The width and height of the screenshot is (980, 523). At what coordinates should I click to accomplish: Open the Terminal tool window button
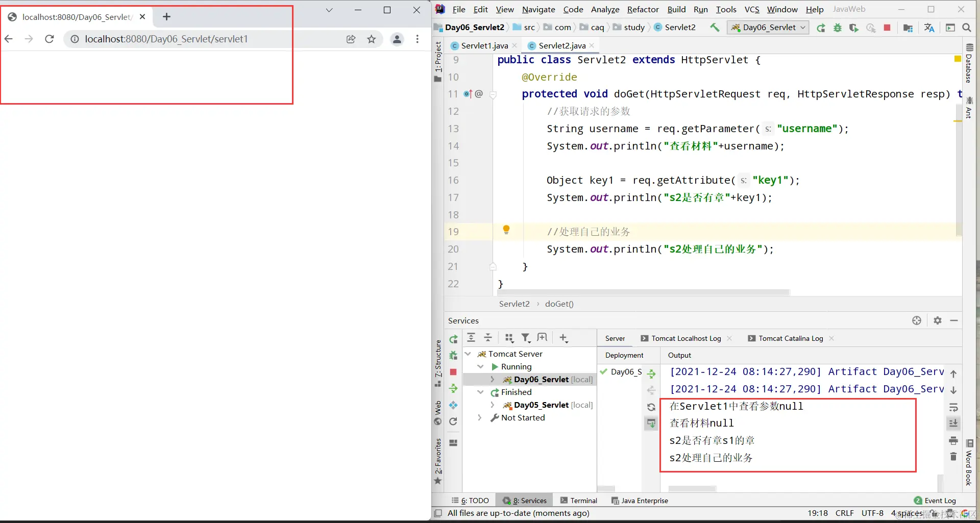tap(579, 501)
